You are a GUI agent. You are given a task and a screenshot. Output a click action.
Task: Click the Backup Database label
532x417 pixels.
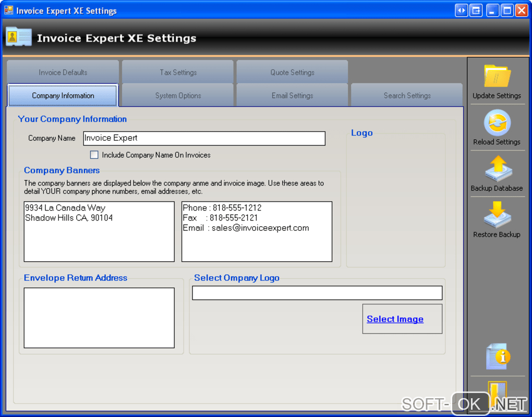[x=497, y=188]
